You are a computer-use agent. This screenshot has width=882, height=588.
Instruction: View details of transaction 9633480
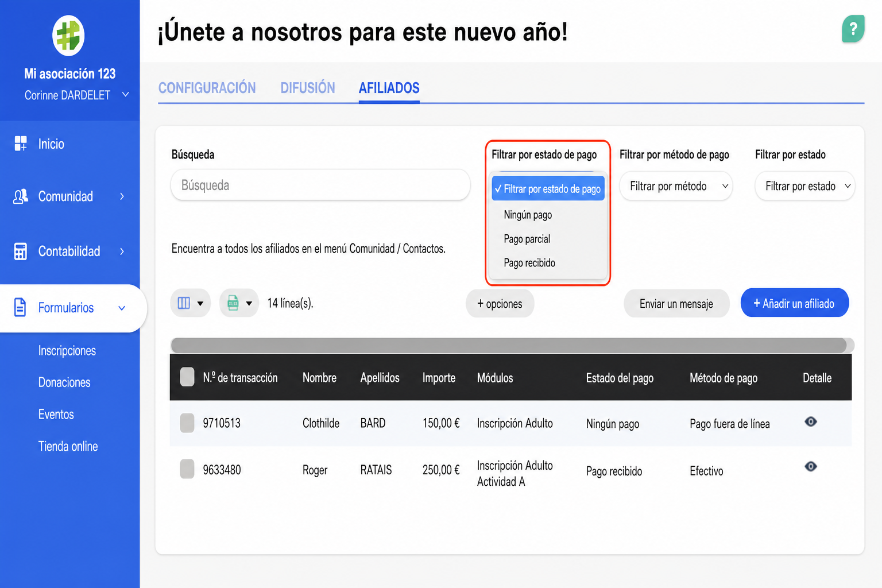[x=811, y=466]
